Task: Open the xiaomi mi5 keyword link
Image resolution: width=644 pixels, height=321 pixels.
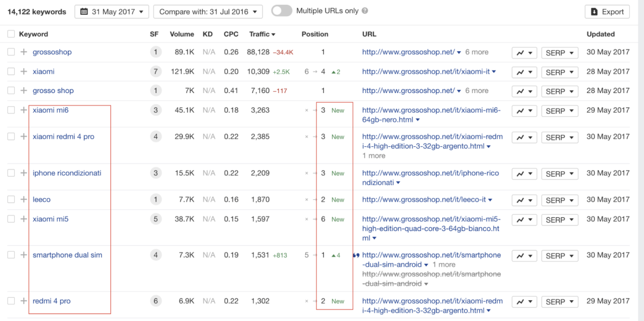Action: click(51, 219)
